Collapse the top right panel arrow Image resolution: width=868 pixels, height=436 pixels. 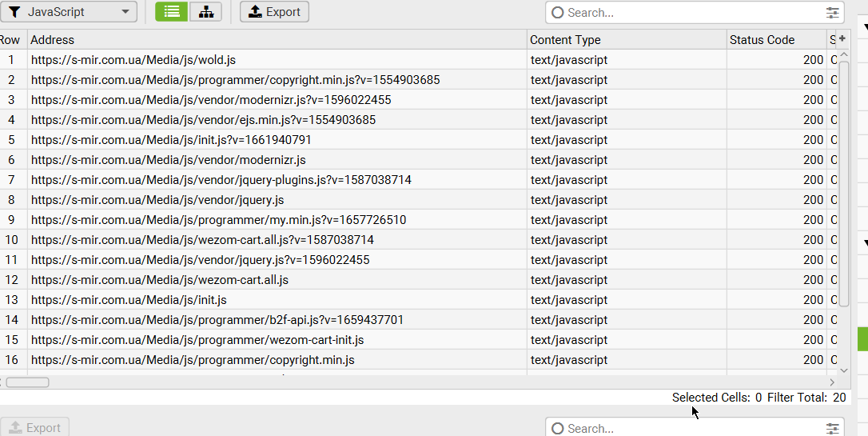[865, 26]
